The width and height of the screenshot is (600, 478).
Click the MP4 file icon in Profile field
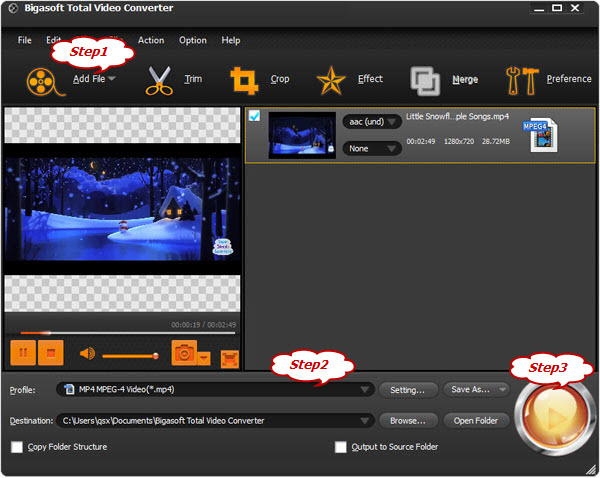pyautogui.click(x=69, y=389)
